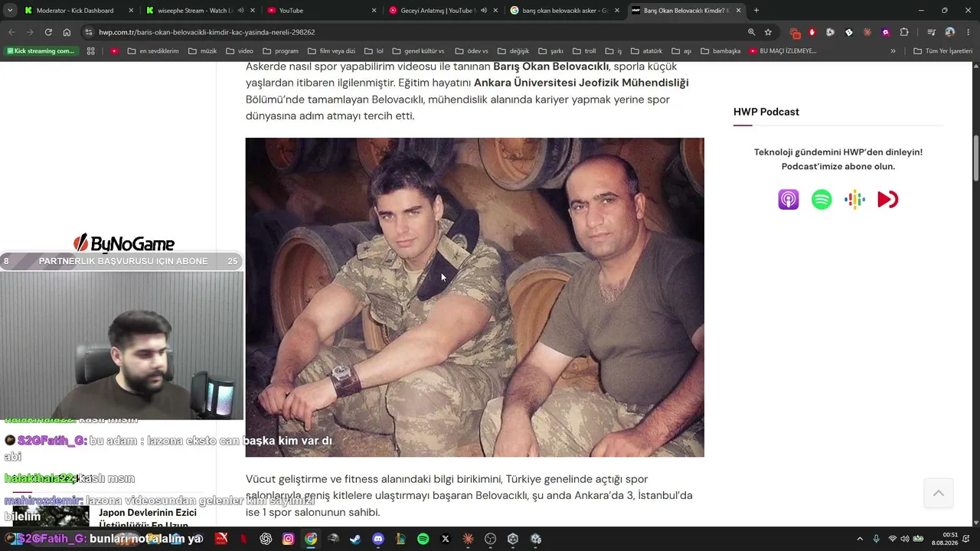Open the apps grid in bookmarks bar
Viewport: 980px width, 551px height.
tap(90, 51)
